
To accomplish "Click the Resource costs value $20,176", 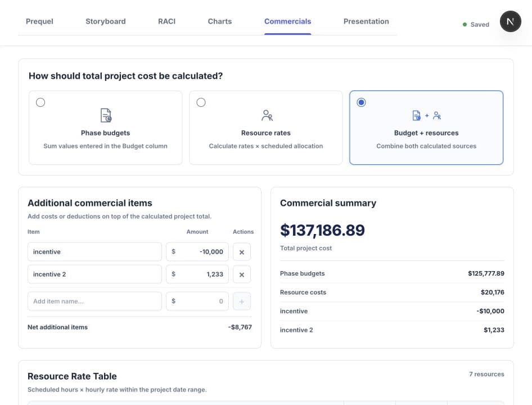I will [492, 292].
